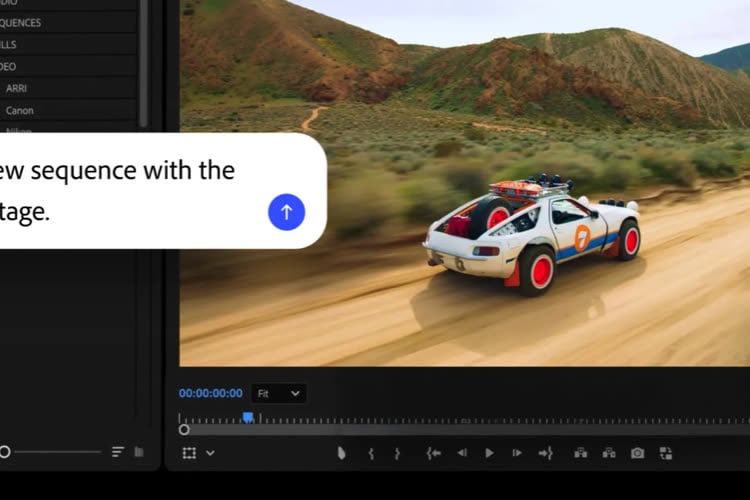This screenshot has width=750, height=500.
Task: Play the video in the monitor
Action: coord(489,453)
